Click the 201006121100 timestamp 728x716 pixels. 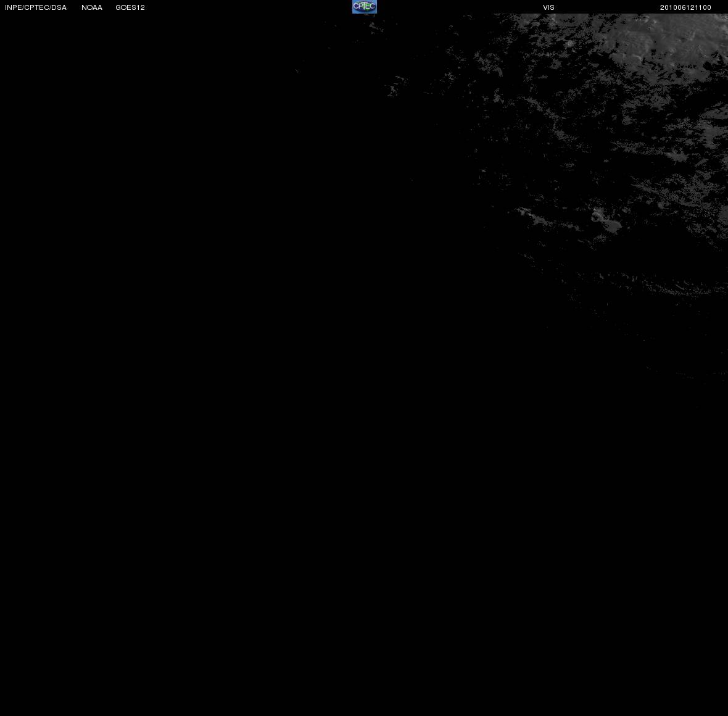tap(685, 7)
